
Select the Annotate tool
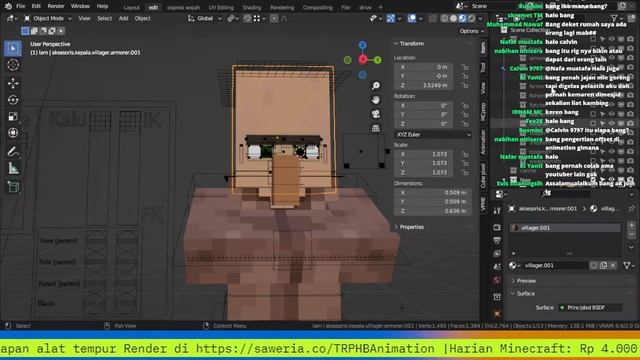13,152
